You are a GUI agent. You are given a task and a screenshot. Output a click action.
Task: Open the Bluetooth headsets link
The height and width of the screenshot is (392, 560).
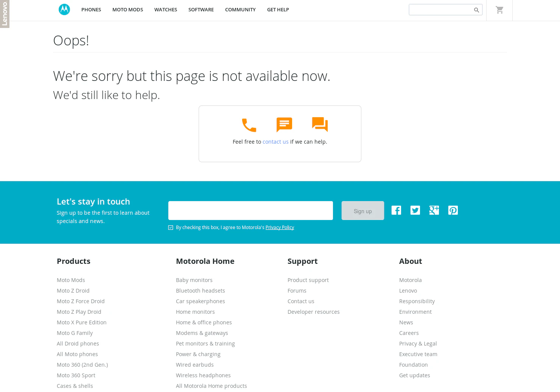click(x=201, y=291)
